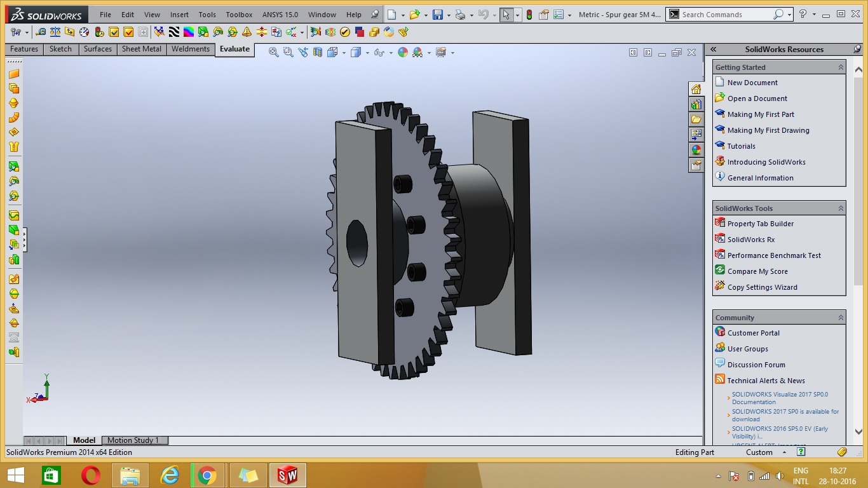The width and height of the screenshot is (868, 488).
Task: Open the Discussion Forum link
Action: point(756,365)
